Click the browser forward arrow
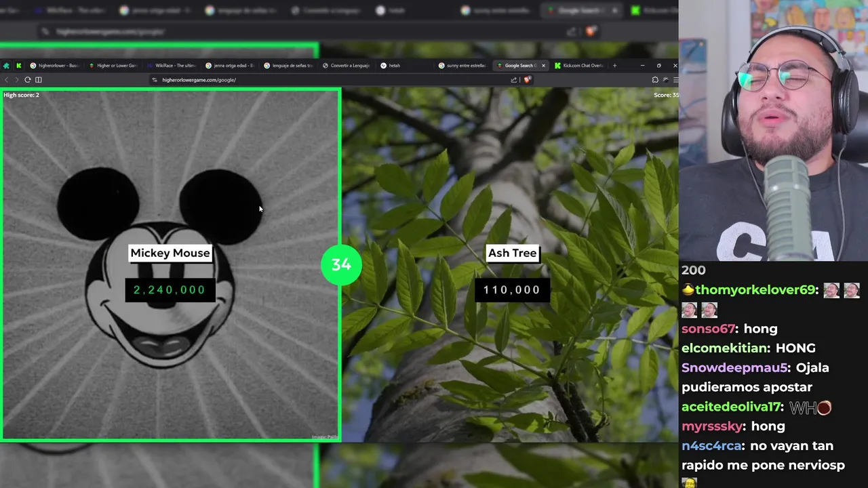 [17, 80]
